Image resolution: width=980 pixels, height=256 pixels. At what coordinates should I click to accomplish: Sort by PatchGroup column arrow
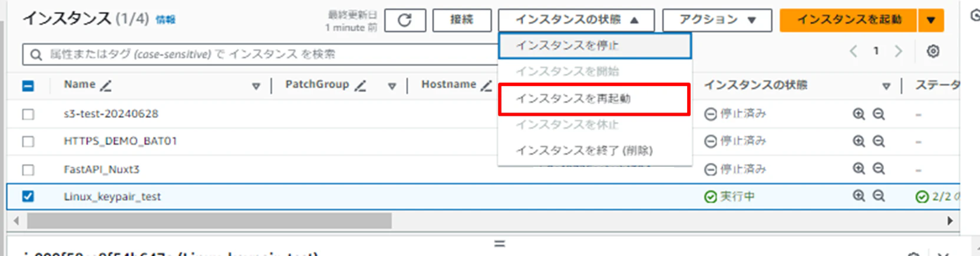[x=392, y=87]
